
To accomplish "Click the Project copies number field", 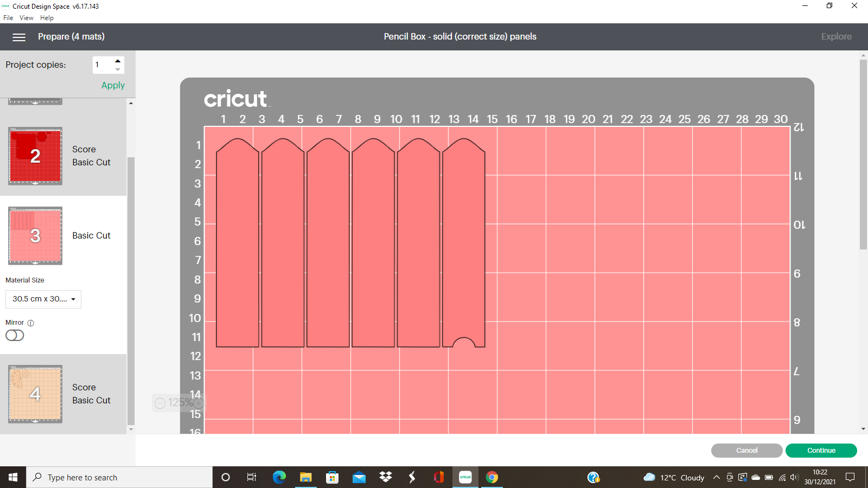I will click(103, 65).
